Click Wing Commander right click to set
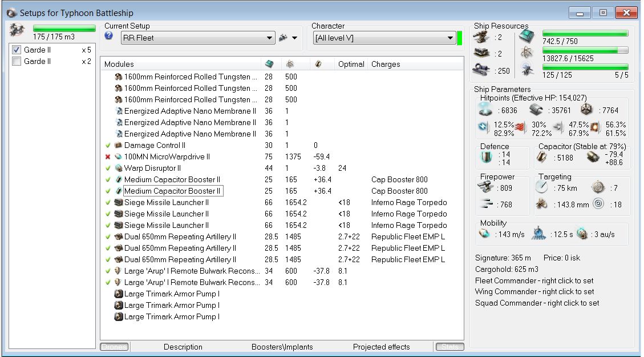Image resolution: width=644 pixels, height=357 pixels. pyautogui.click(x=534, y=291)
